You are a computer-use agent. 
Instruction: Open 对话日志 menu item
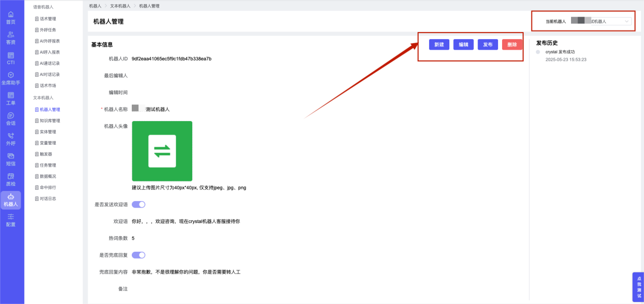pyautogui.click(x=48, y=198)
